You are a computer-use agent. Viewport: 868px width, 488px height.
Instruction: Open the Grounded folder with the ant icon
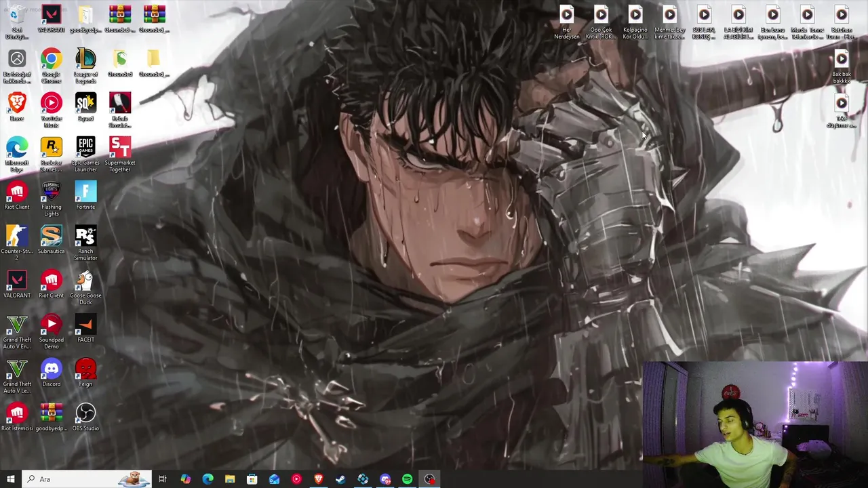pyautogui.click(x=120, y=63)
